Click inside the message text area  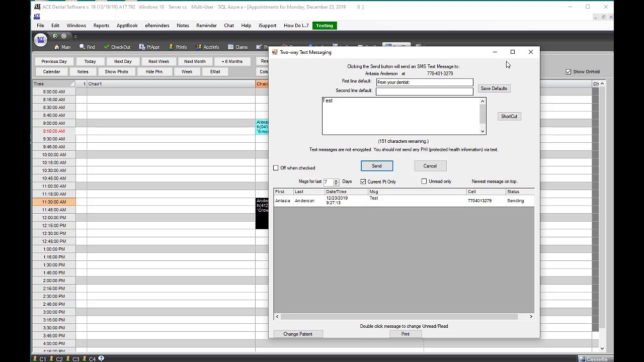click(401, 116)
